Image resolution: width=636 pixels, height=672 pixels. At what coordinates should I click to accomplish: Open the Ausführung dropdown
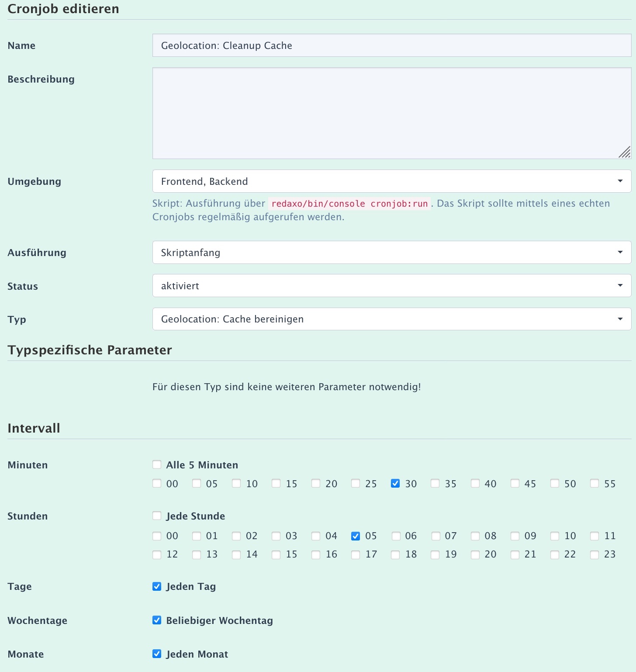(x=392, y=253)
